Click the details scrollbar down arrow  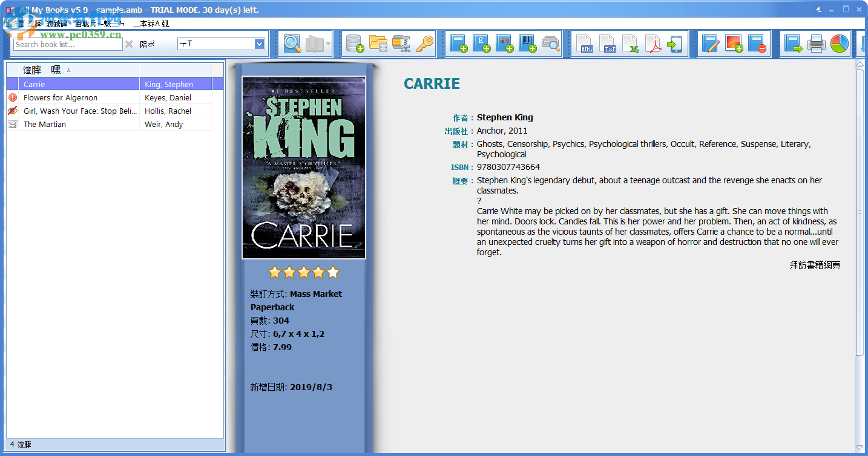click(860, 448)
